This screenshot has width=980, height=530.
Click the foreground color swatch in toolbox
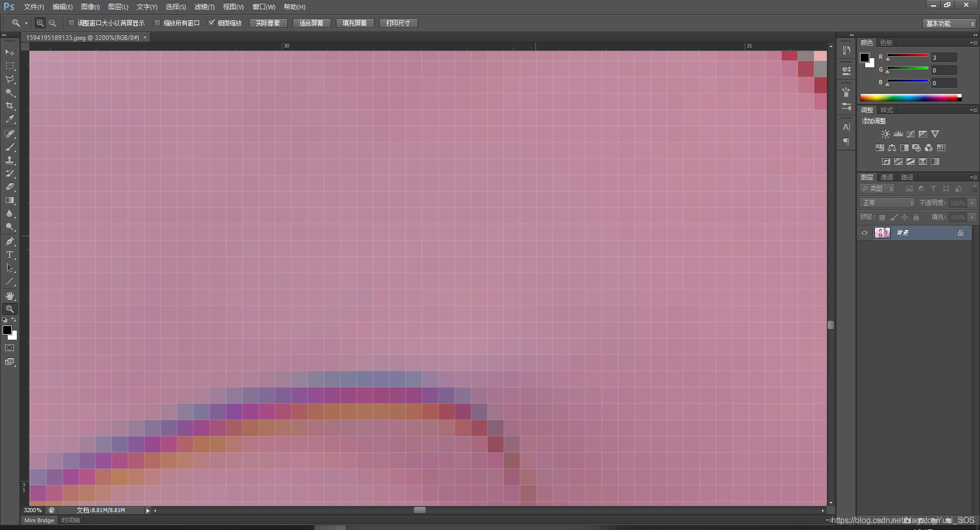click(7, 330)
